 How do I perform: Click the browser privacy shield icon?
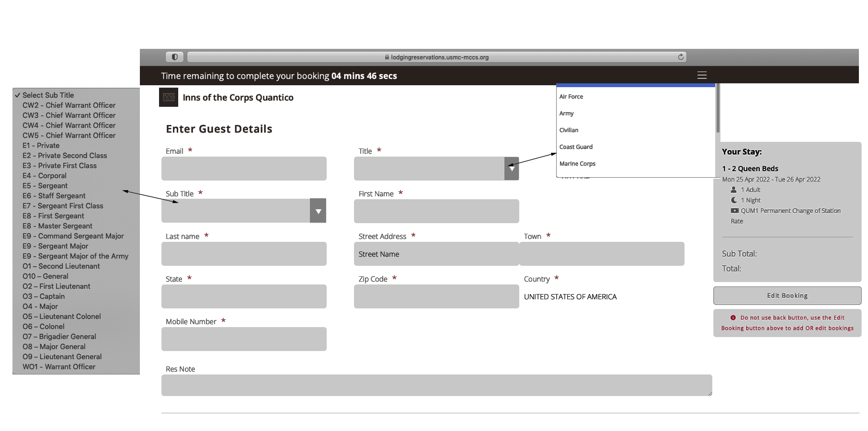coord(175,57)
